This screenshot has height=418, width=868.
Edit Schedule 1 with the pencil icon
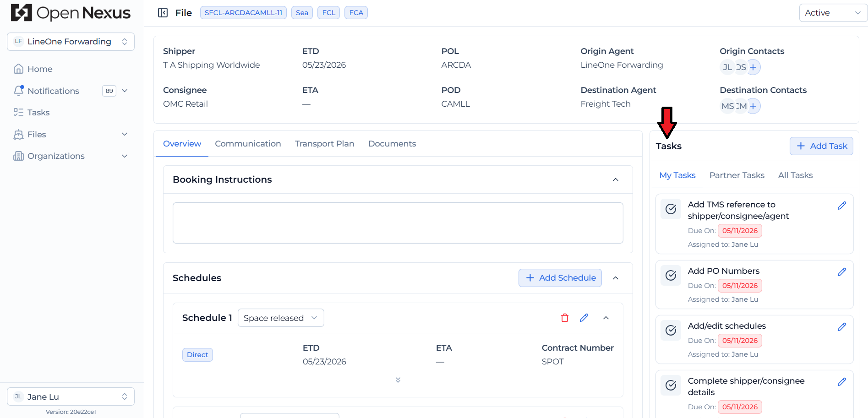(x=584, y=318)
